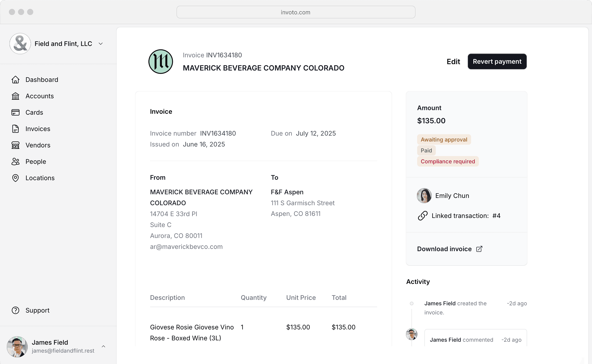Click the james@fieldandflint.rest email in the sidebar
Viewport: 592px width, 364px height.
tap(63, 351)
